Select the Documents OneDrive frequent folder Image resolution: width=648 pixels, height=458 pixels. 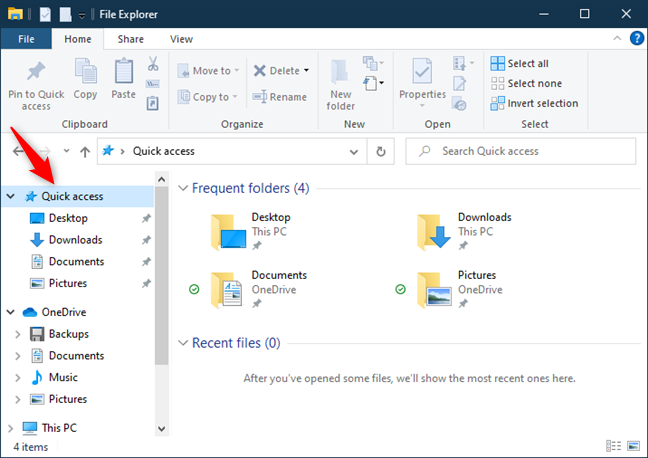coord(258,289)
